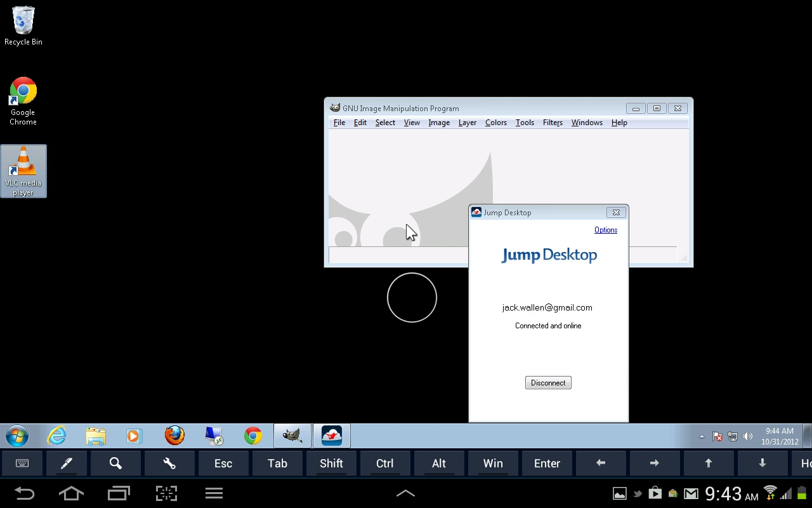Launch VLC media player from the desktop
This screenshot has width=812, height=508.
[23, 170]
